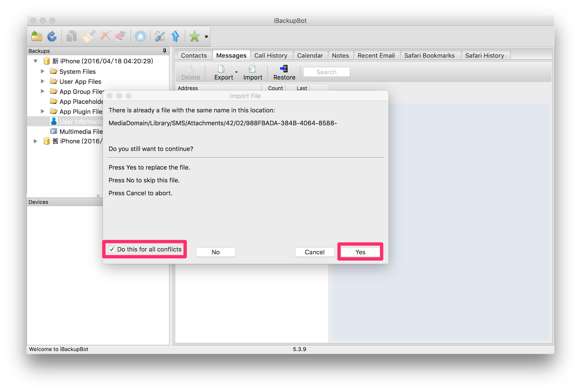The width and height of the screenshot is (581, 392).
Task: Expand the App Plugin Files folder
Action: coord(42,111)
